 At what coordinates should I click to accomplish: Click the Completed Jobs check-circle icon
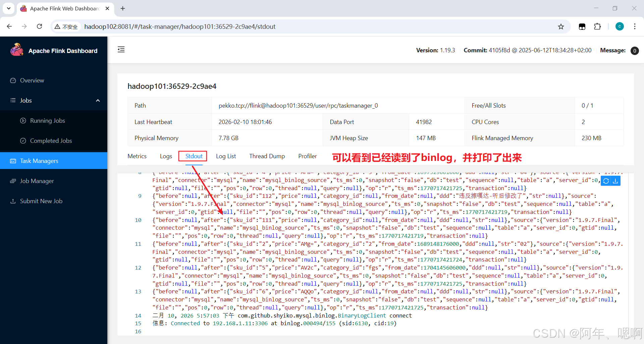[x=23, y=141]
